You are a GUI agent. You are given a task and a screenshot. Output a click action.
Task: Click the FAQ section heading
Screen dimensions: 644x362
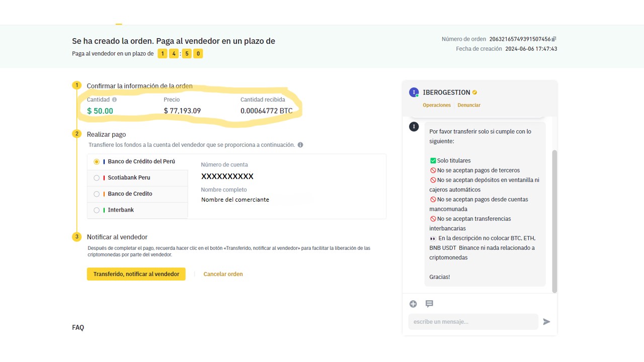(x=78, y=327)
